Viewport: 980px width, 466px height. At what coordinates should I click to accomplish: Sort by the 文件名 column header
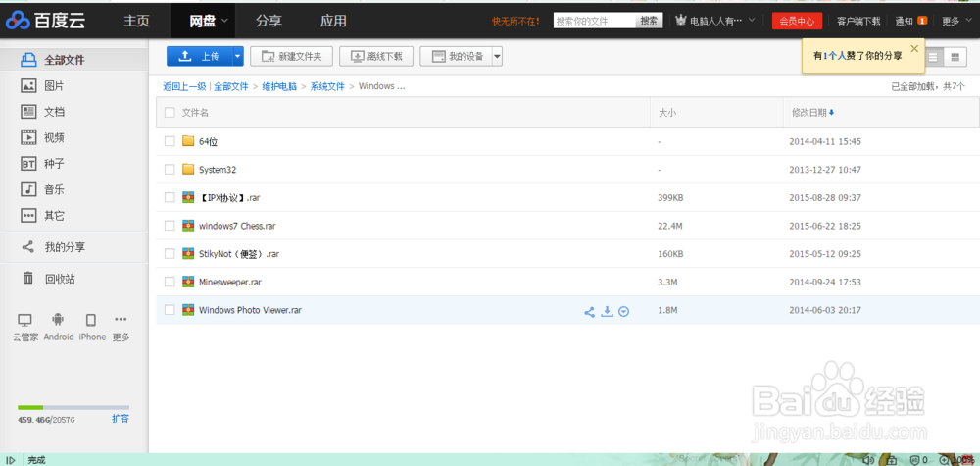tap(195, 113)
